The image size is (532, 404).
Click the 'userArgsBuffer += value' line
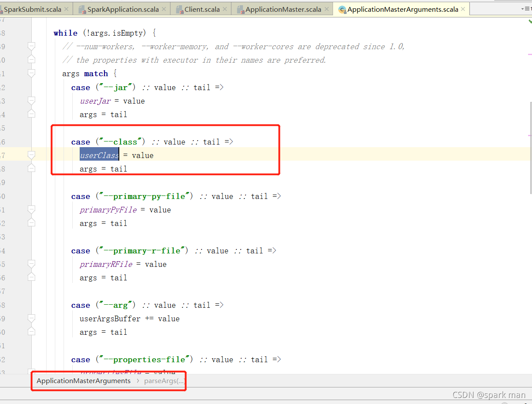(x=130, y=319)
